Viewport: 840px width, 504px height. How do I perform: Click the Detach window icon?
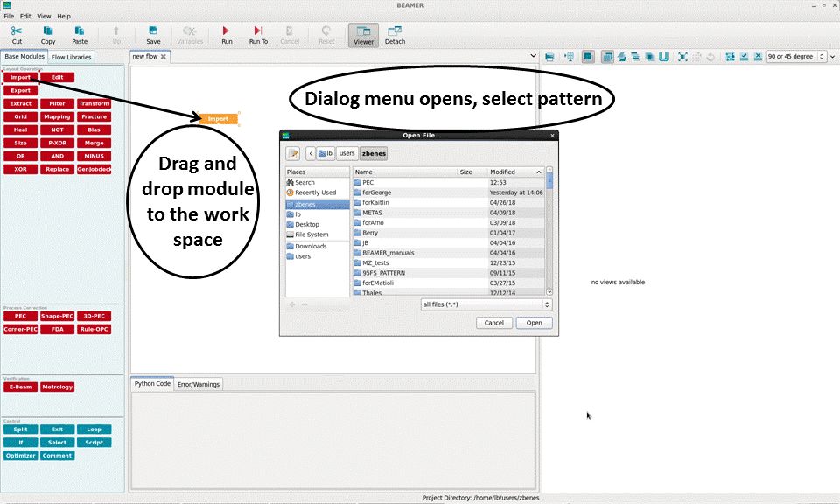click(x=395, y=31)
